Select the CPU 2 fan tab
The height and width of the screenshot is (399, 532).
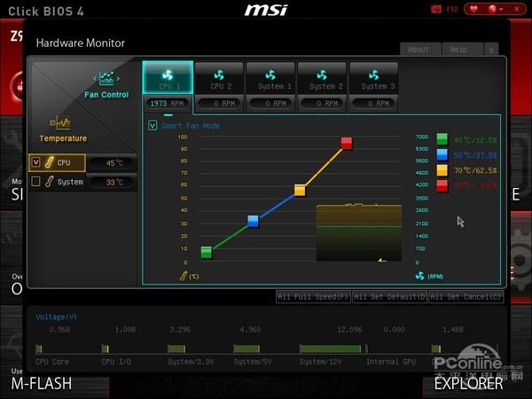[x=219, y=78]
